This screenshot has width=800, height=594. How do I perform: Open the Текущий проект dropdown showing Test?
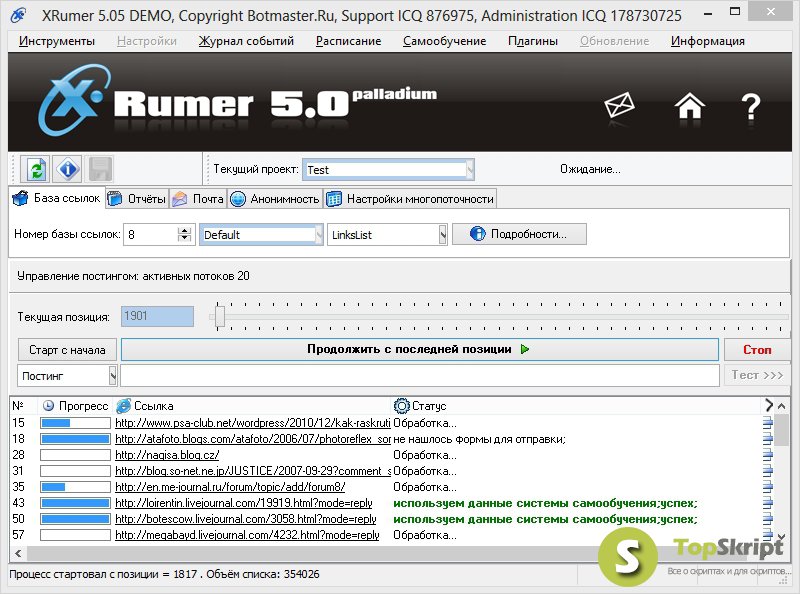tap(388, 170)
